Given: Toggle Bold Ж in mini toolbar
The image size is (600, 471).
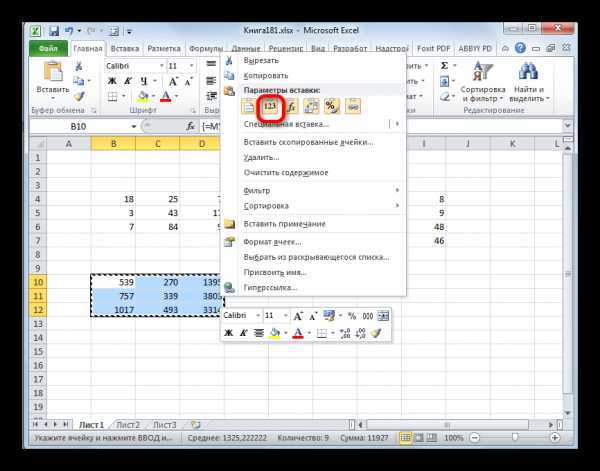Looking at the screenshot, I should [228, 333].
